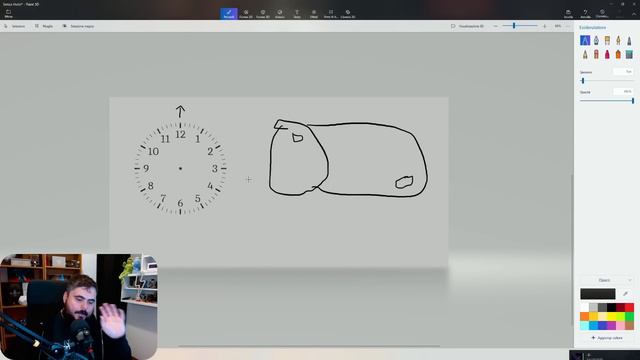The width and height of the screenshot is (640, 360).
Task: Choose the purple color swatch
Action: (611, 325)
